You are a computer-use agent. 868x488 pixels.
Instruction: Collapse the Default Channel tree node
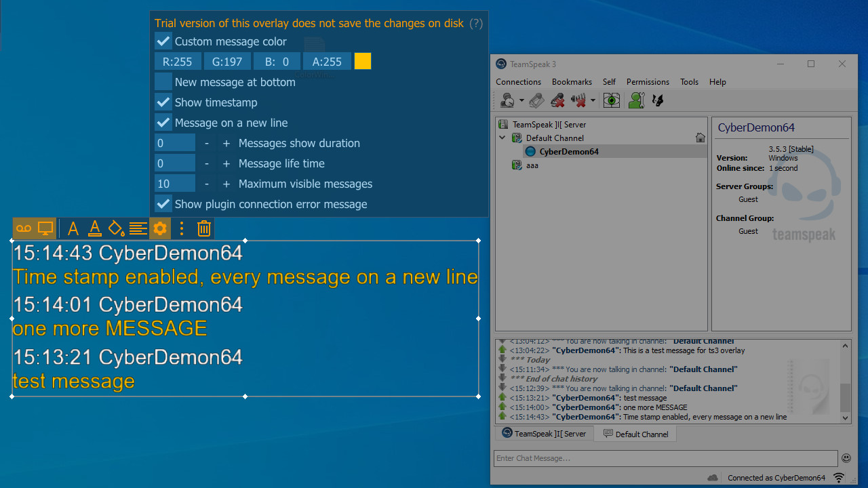[502, 138]
